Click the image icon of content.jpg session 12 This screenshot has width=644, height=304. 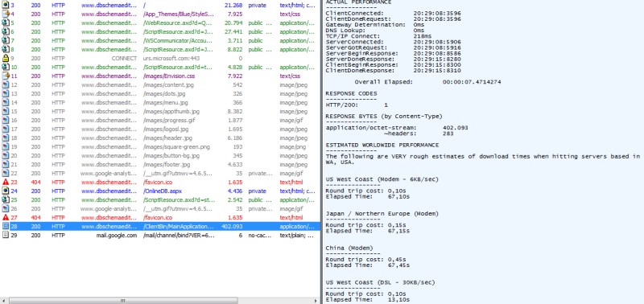click(6, 85)
